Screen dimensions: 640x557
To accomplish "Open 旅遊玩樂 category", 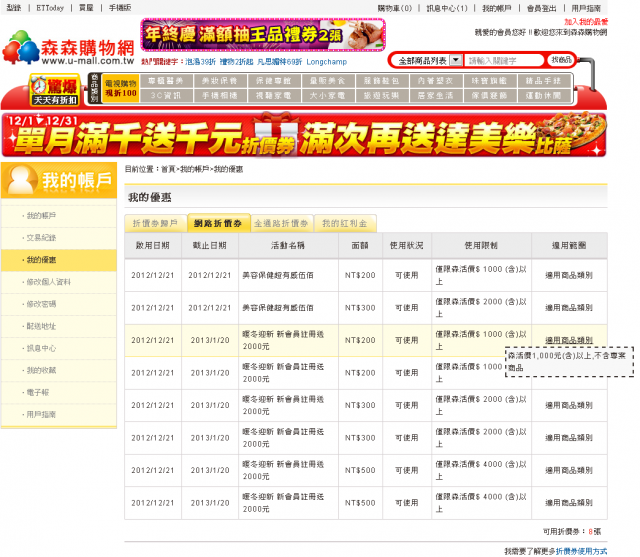I will click(381, 95).
